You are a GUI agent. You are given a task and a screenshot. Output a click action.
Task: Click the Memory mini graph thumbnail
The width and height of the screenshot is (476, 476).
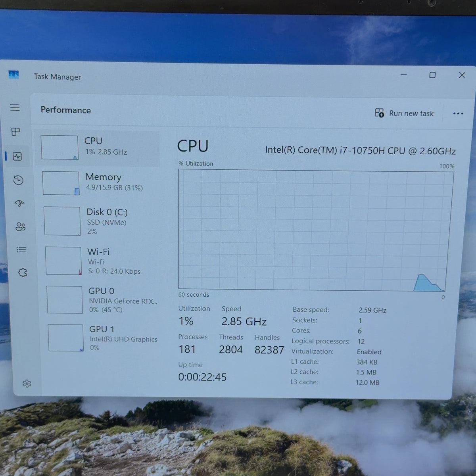(x=61, y=183)
